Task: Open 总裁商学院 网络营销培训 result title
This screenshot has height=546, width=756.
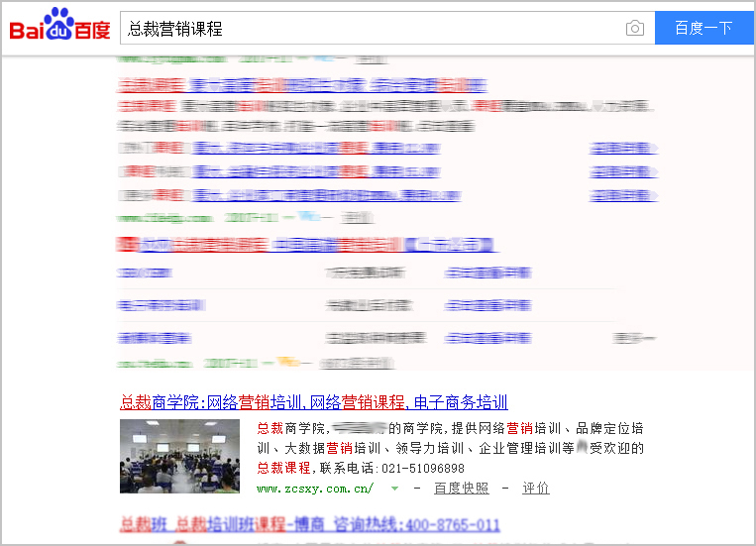Action: [x=313, y=401]
